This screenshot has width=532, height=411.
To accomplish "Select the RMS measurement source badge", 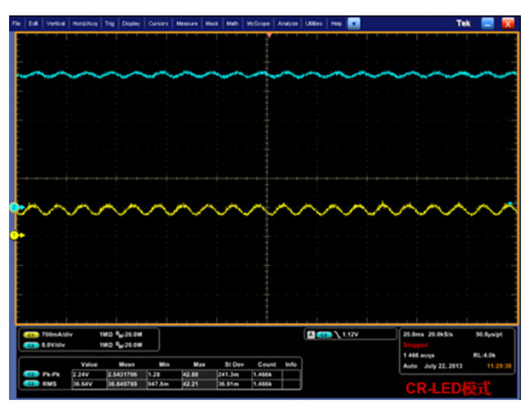I will [31, 383].
